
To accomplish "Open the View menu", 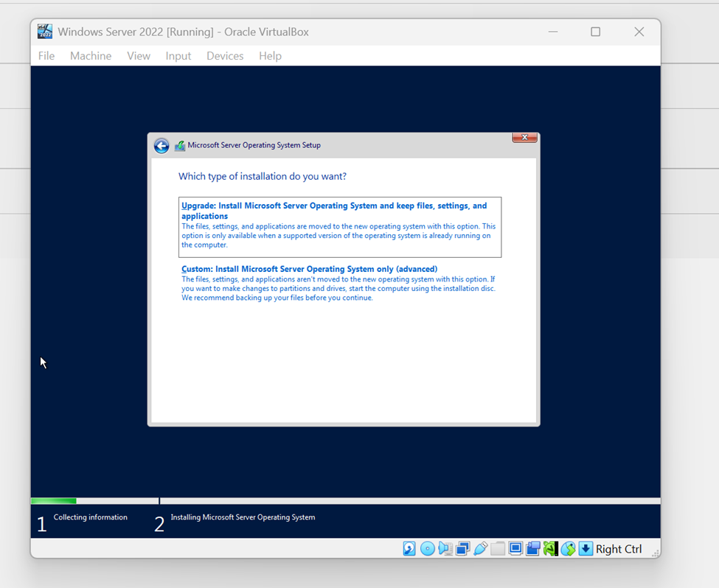I will pyautogui.click(x=139, y=56).
